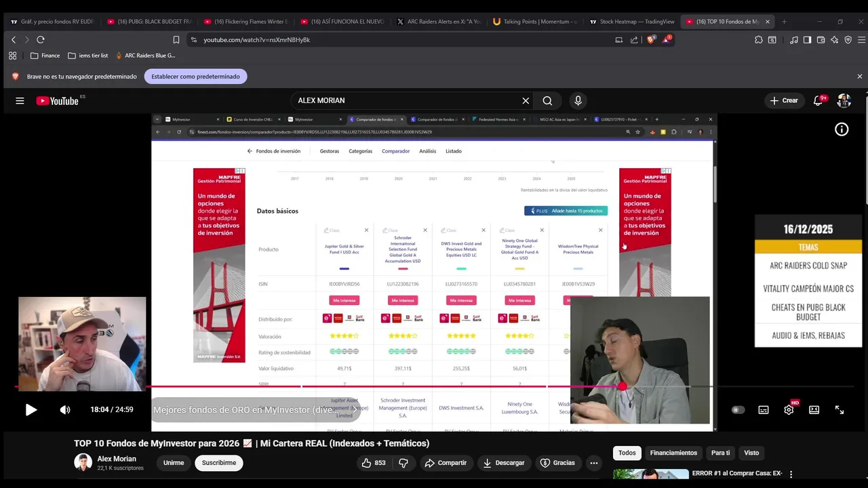Clear the YouTube search text with the X
868x488 pixels.
pyautogui.click(x=526, y=101)
